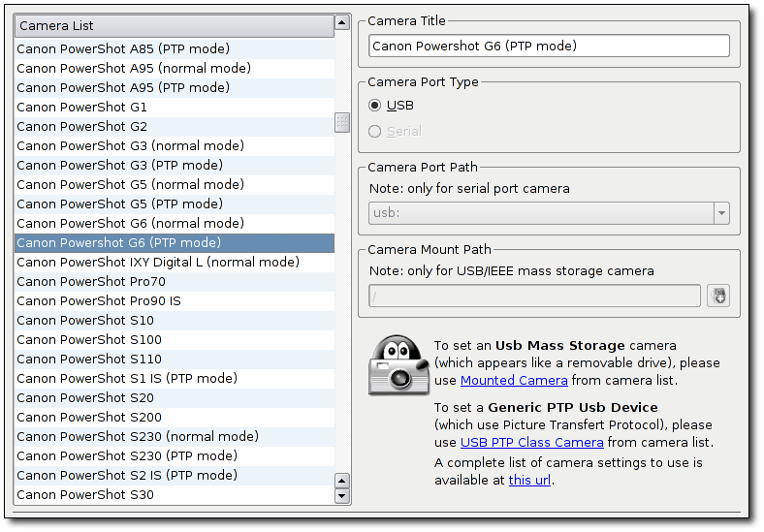Open the Mounted Camera link
The width and height of the screenshot is (764, 532).
pyautogui.click(x=514, y=381)
